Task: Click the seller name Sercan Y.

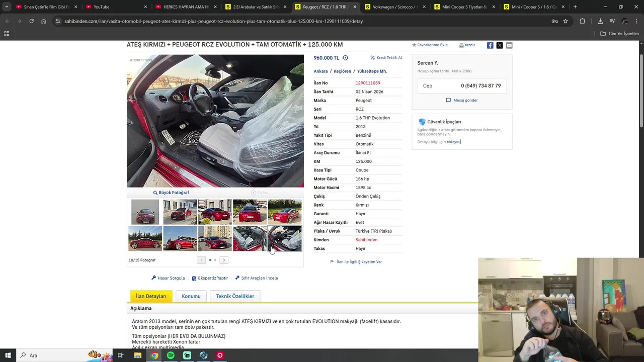Action: [428, 63]
